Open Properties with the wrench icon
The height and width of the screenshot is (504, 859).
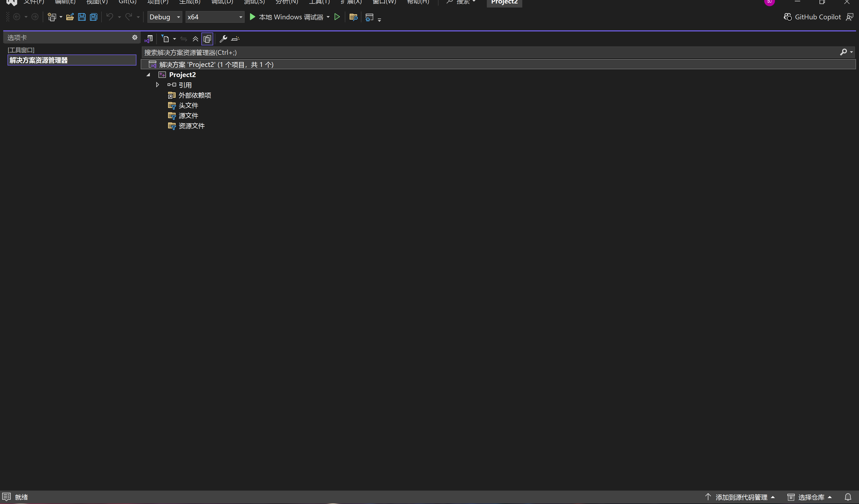(x=223, y=39)
